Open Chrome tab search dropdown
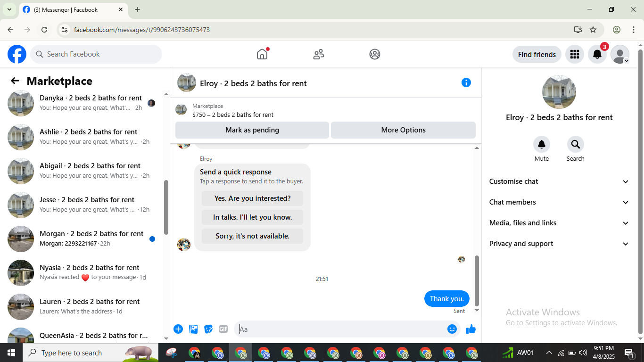 tap(9, 9)
